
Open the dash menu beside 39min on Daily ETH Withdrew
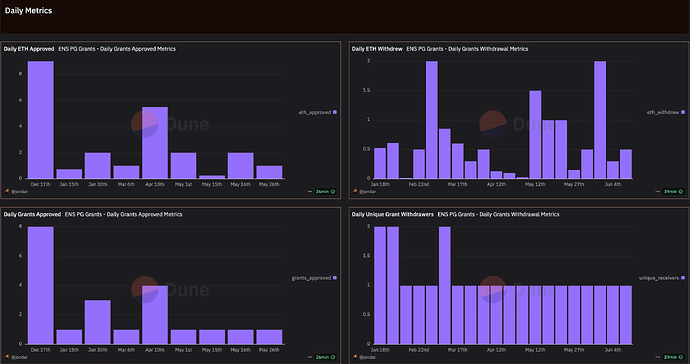pos(658,191)
